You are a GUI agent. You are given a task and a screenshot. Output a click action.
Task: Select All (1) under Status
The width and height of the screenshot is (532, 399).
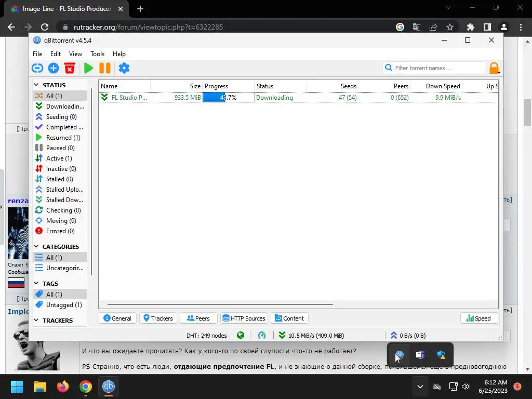pos(60,96)
